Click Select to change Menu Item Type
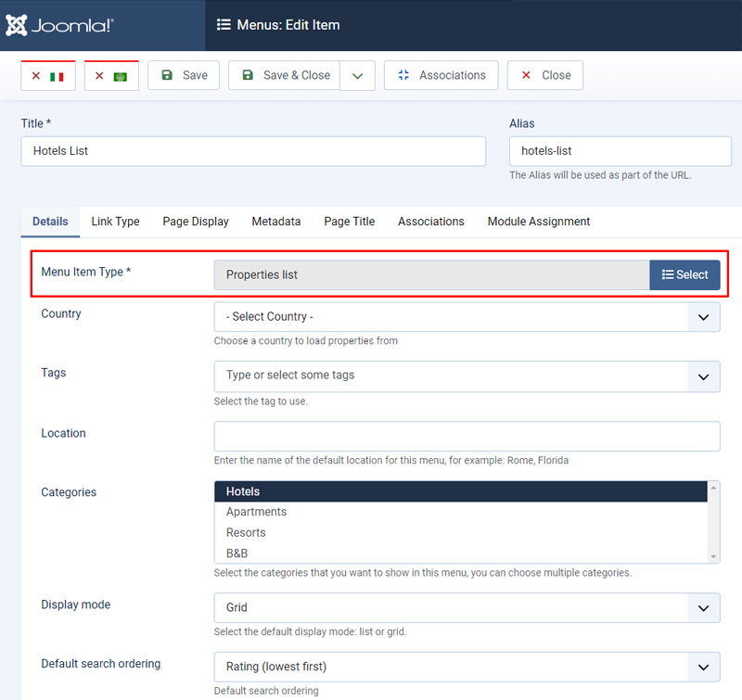 click(x=684, y=275)
